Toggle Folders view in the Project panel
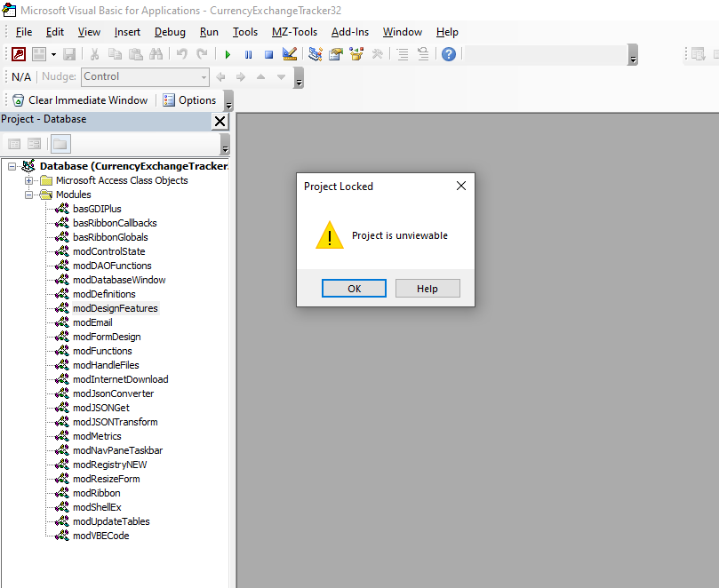 tap(60, 144)
